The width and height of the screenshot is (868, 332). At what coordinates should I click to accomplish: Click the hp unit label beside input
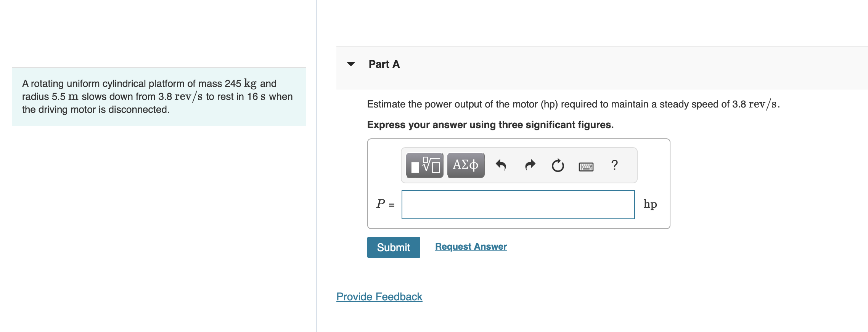point(650,204)
